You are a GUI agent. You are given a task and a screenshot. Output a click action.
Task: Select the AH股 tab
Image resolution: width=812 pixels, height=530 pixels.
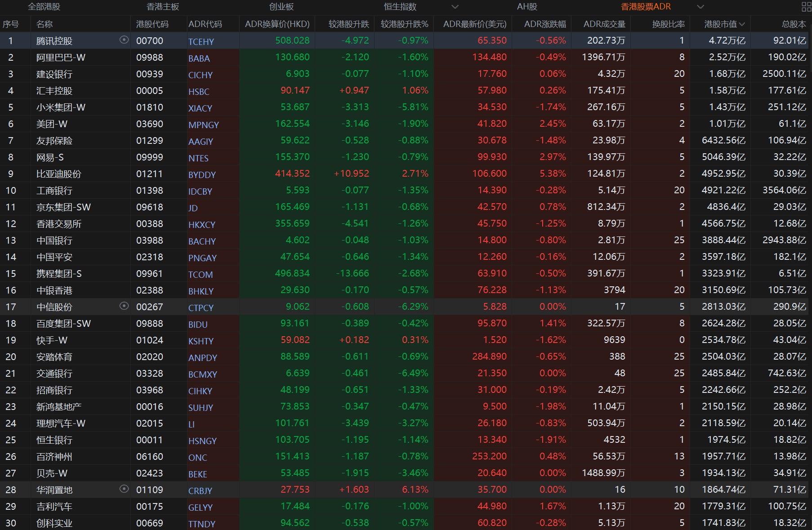coord(527,7)
